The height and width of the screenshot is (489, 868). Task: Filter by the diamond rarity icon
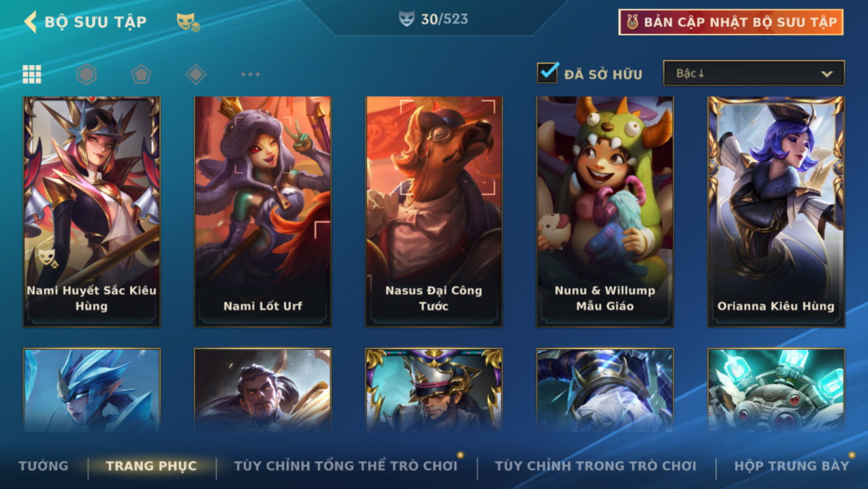(x=196, y=74)
